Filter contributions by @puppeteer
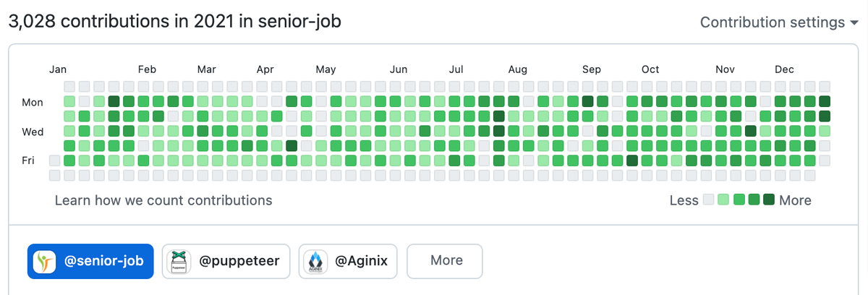 coord(226,261)
